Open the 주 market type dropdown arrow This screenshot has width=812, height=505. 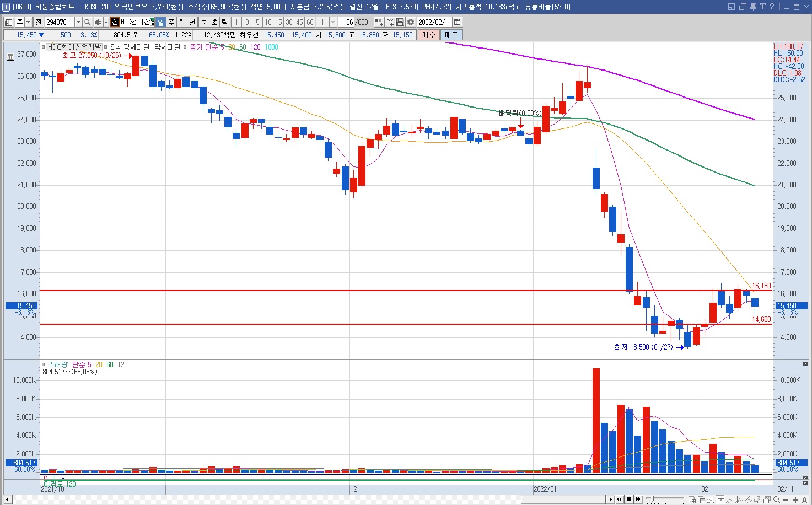[28, 22]
